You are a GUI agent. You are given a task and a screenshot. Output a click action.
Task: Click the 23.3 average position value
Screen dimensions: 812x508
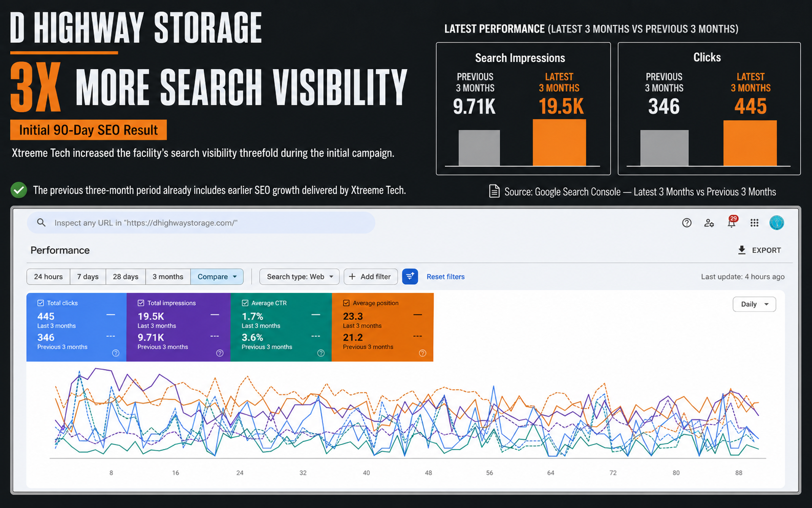tap(353, 316)
